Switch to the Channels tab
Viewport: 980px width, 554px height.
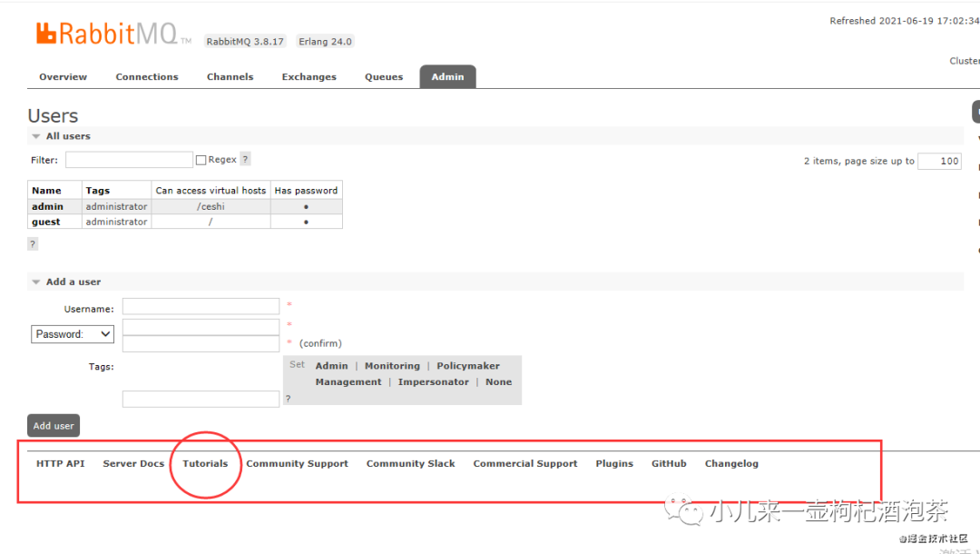(230, 77)
